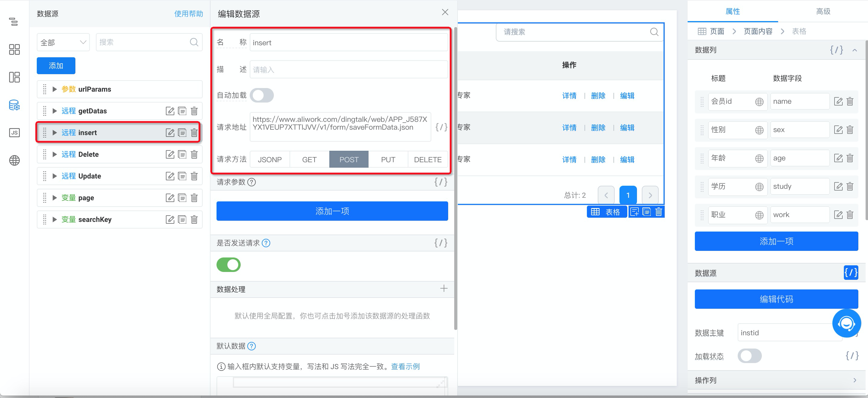This screenshot has width=868, height=398.
Task: Expand the Update tree item
Action: (55, 176)
